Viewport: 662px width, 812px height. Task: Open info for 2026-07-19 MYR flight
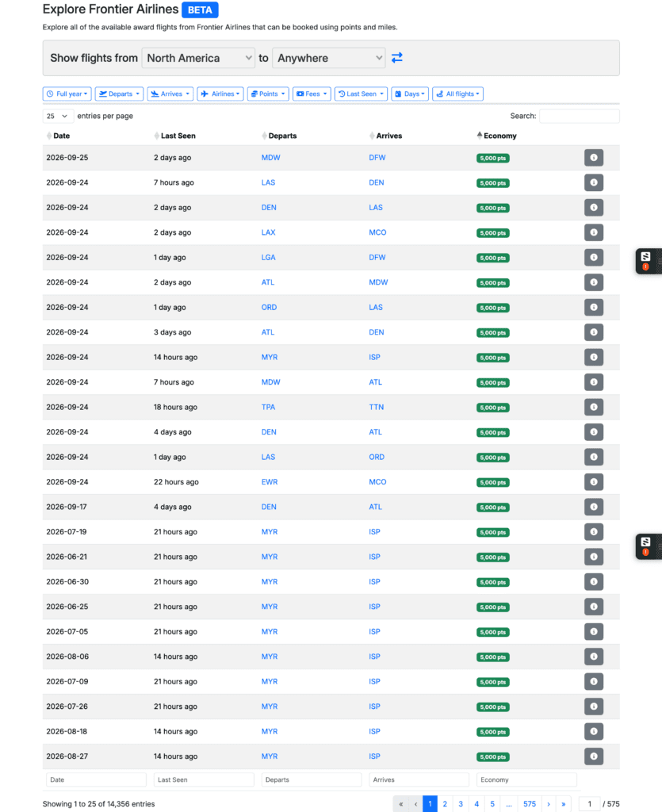coord(594,532)
